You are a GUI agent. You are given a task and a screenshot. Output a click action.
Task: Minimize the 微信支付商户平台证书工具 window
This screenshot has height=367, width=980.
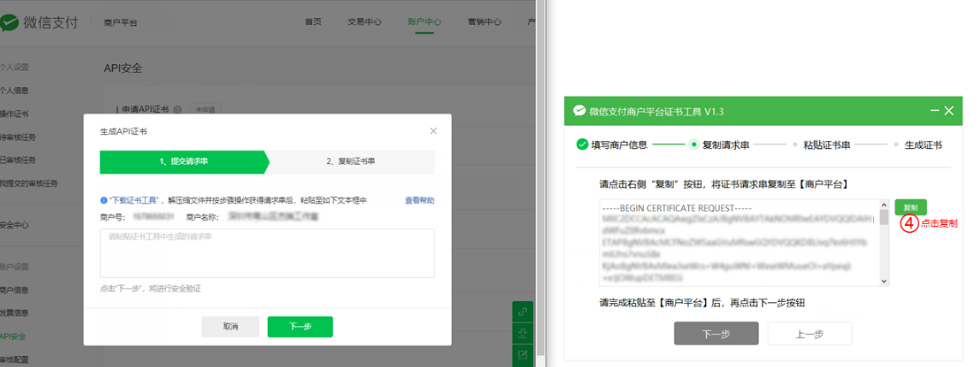click(934, 111)
